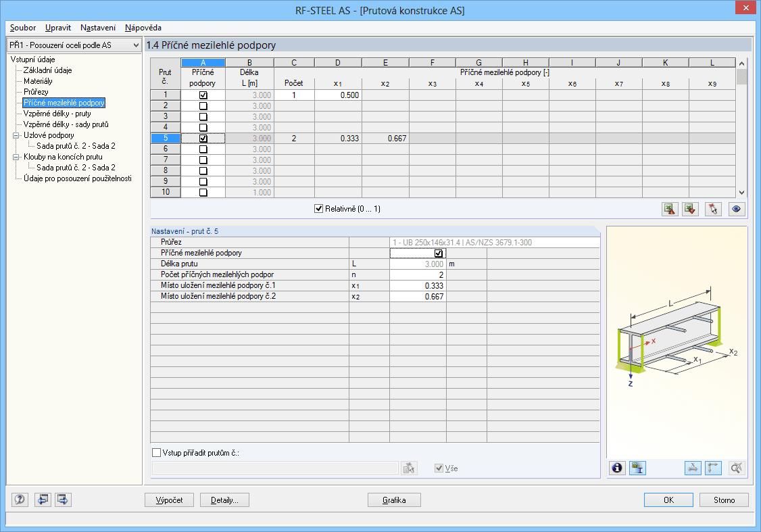
Task: Click the number of supports field showing 2
Action: (418, 274)
